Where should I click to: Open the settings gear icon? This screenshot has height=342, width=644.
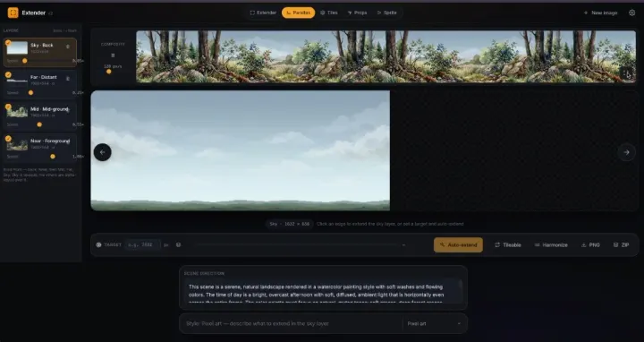point(632,13)
